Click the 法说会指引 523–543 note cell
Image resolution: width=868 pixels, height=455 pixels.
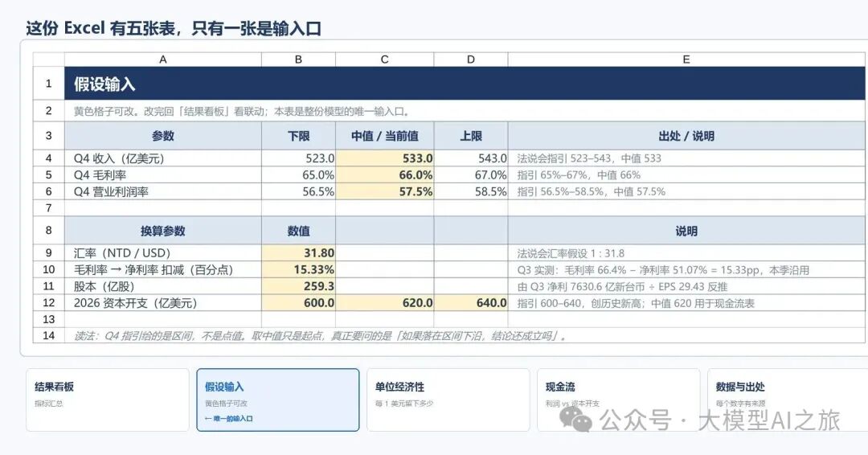point(686,158)
